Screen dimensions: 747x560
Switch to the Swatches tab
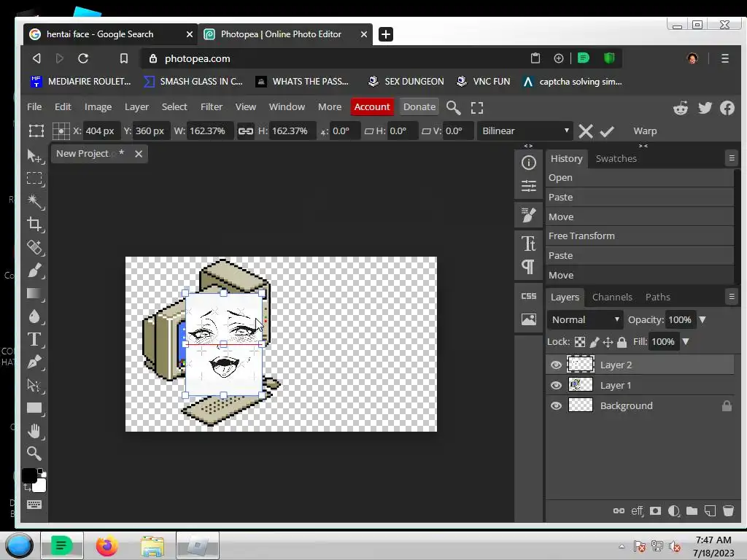coord(616,158)
